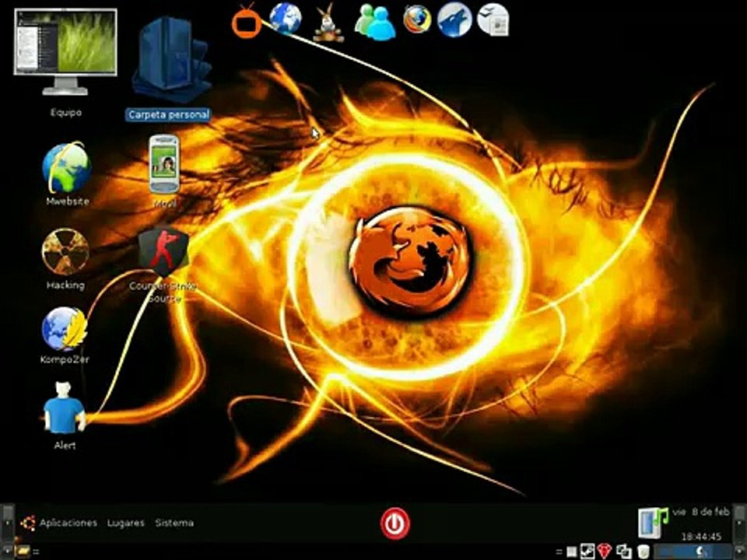Select the Carpeta personal label text
The image size is (747, 560).
[x=169, y=115]
